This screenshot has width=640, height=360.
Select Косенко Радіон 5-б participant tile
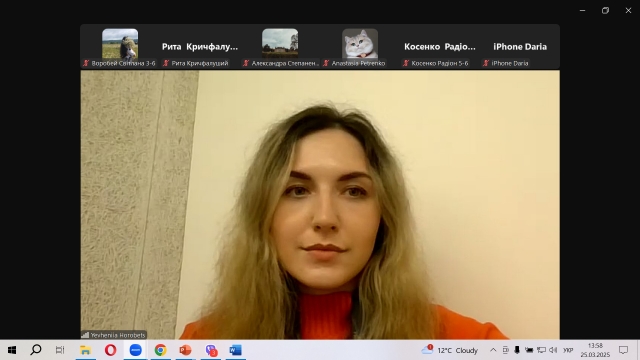(x=440, y=47)
